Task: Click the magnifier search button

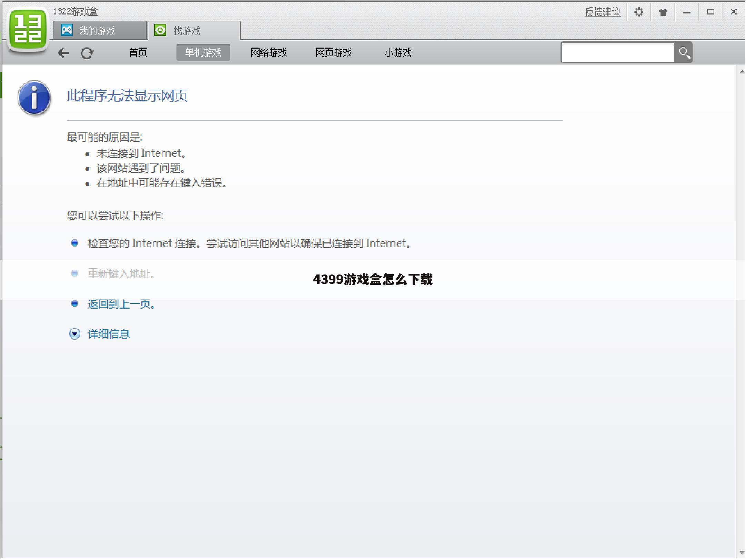Action: click(684, 53)
